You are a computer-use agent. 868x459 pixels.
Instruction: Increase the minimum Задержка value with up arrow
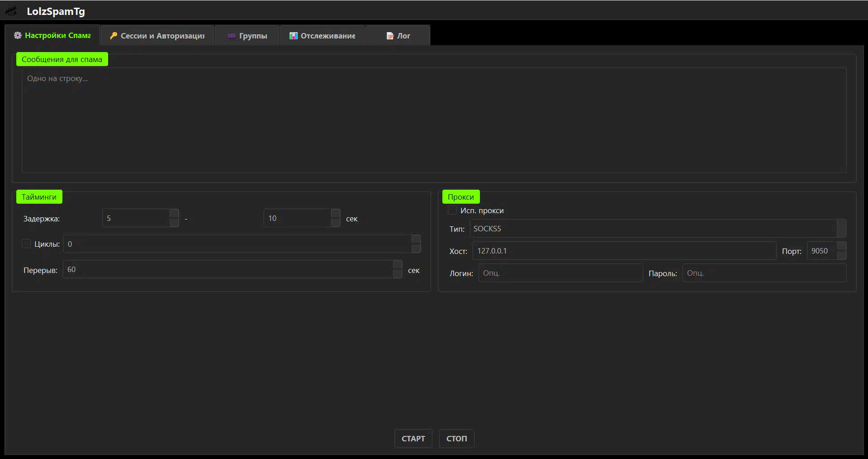pos(174,214)
